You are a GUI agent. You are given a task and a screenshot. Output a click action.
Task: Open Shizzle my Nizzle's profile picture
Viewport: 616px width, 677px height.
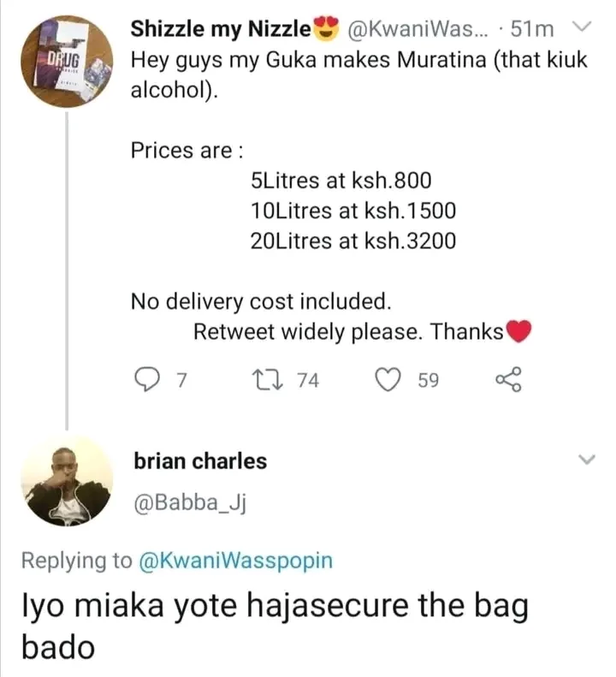click(x=67, y=62)
